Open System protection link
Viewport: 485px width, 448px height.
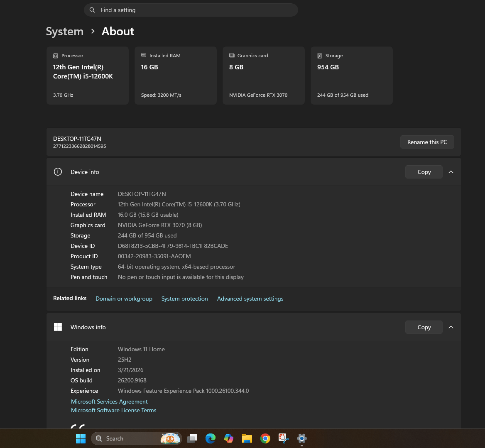click(185, 299)
